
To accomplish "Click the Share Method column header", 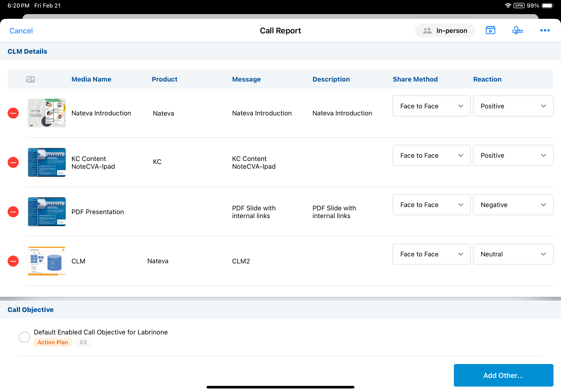I will pyautogui.click(x=415, y=79).
